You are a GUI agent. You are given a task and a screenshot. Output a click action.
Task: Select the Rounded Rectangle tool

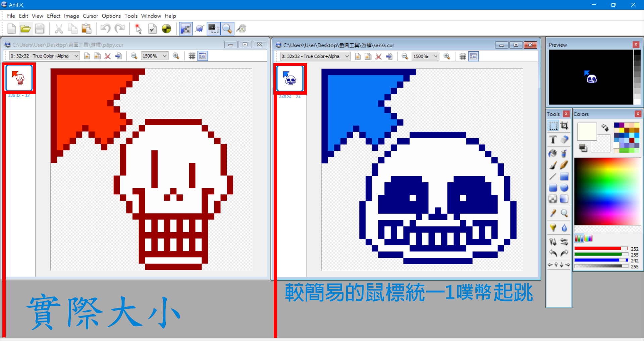tap(553, 188)
